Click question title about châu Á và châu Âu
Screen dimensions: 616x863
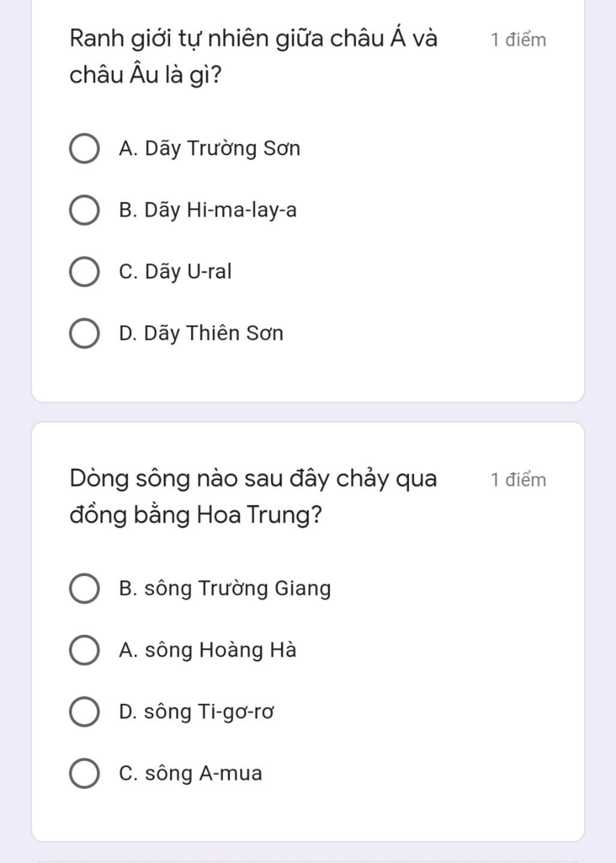click(253, 57)
